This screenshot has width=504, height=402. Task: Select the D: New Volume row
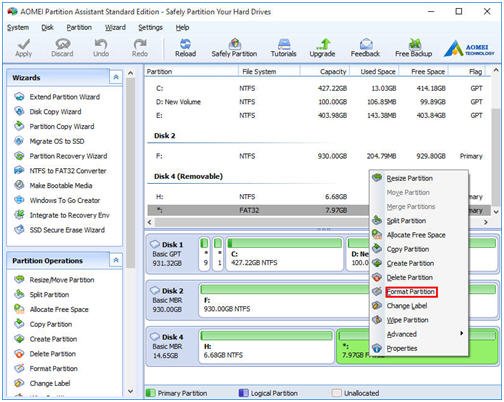(319, 102)
